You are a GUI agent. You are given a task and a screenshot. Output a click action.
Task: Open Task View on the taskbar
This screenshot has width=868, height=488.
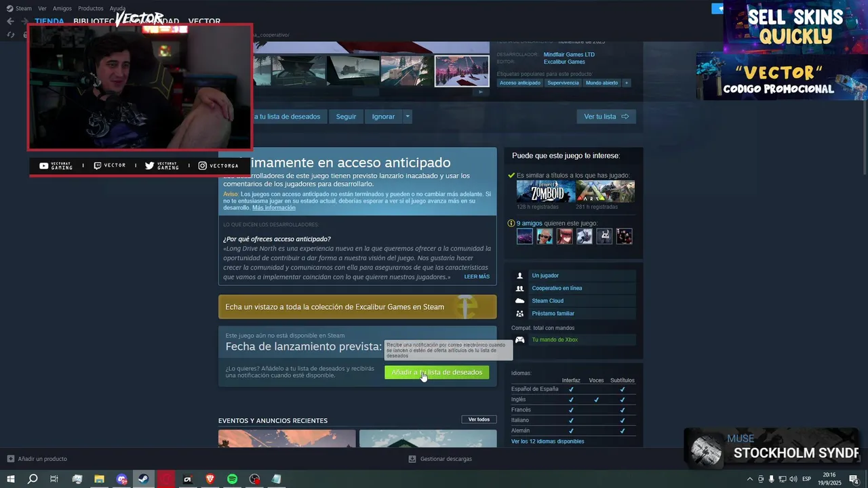[x=54, y=479]
